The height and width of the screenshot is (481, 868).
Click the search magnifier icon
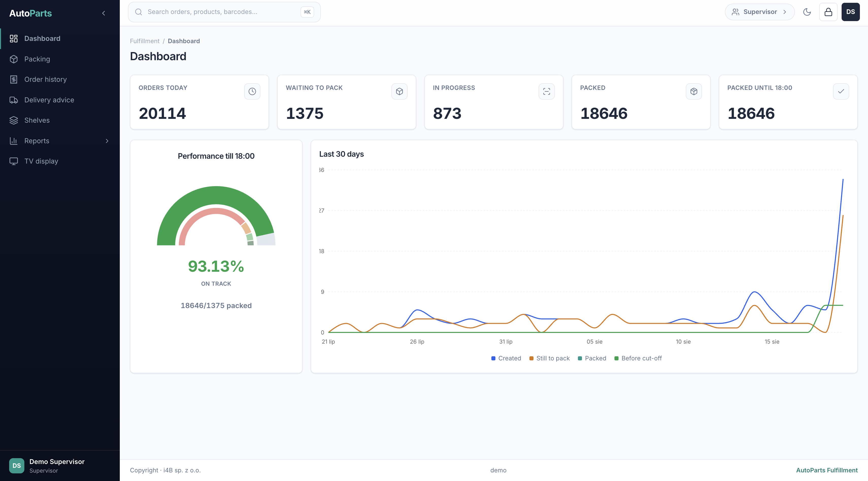point(139,12)
